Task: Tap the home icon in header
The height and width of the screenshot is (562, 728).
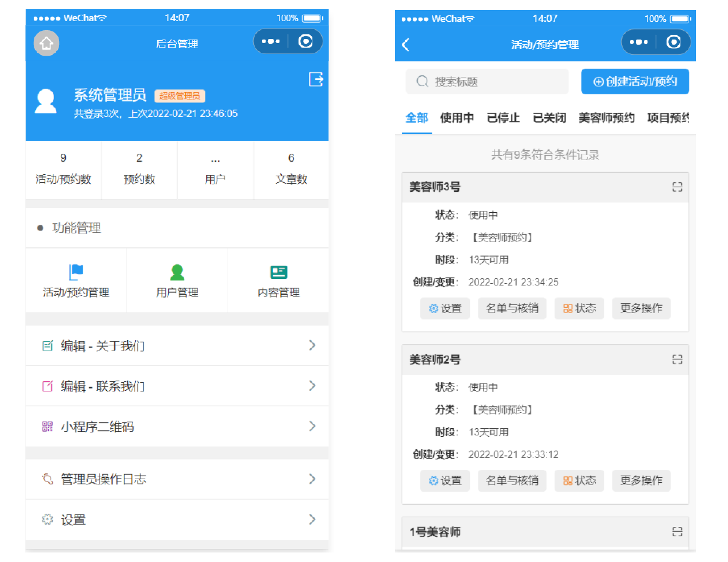Action: (x=46, y=43)
